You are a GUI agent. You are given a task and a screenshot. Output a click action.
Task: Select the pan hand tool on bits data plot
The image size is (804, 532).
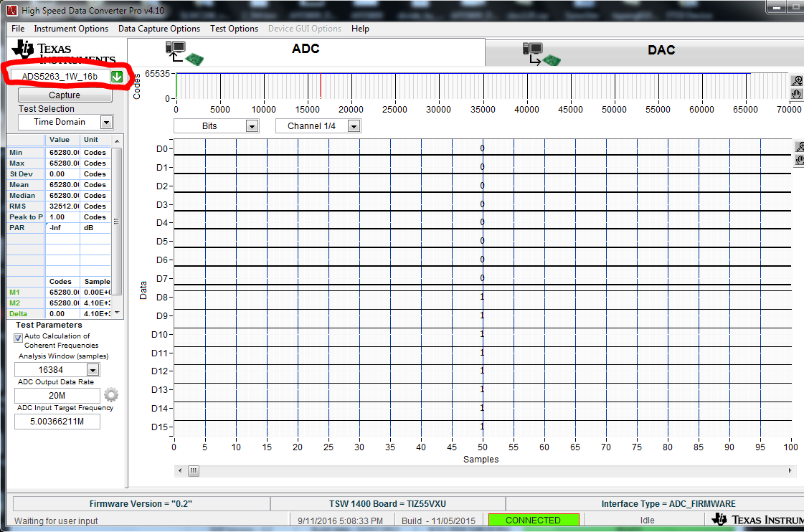pos(800,159)
